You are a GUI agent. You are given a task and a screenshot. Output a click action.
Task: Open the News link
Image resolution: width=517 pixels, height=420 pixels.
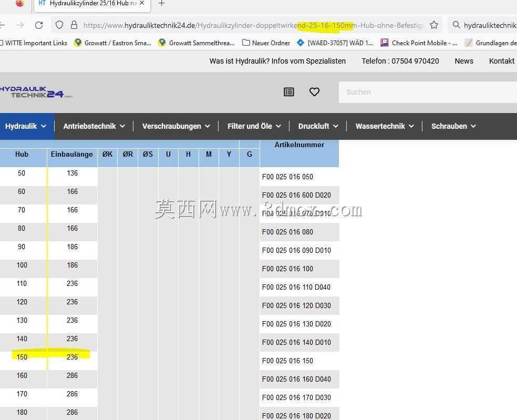(464, 61)
